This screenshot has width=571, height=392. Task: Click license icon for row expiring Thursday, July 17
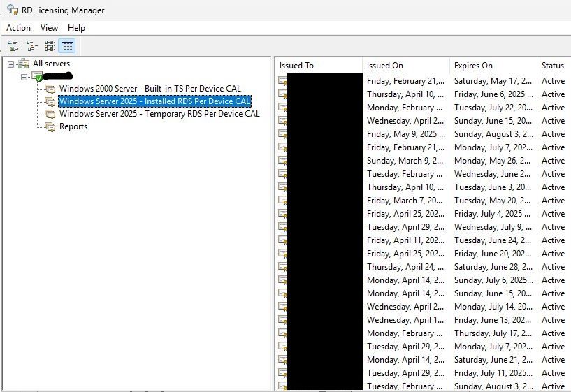[282, 333]
